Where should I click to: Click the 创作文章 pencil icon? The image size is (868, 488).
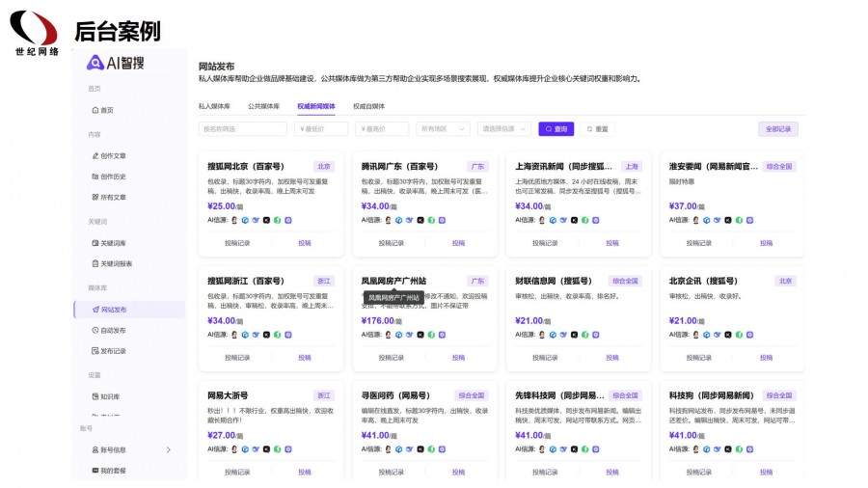(95, 155)
